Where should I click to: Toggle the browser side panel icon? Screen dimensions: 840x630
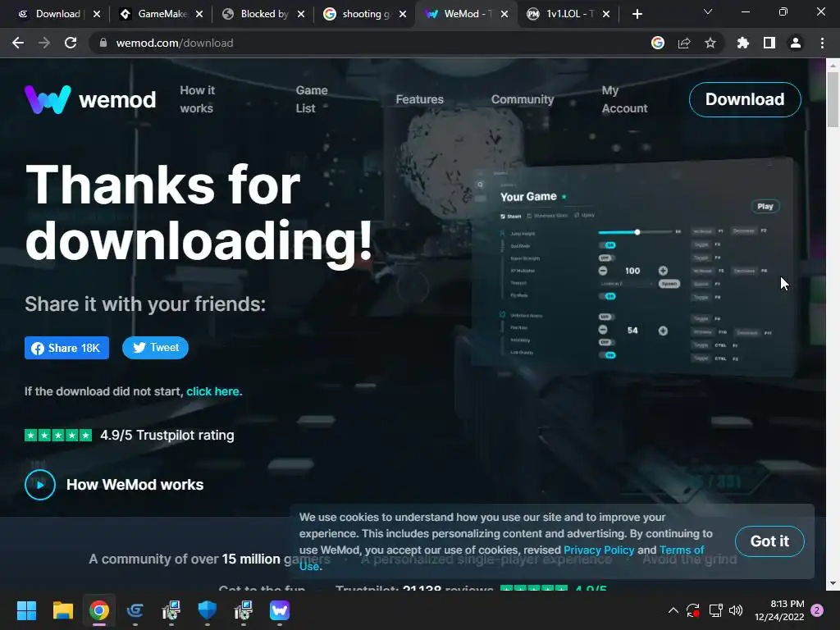coord(769,43)
